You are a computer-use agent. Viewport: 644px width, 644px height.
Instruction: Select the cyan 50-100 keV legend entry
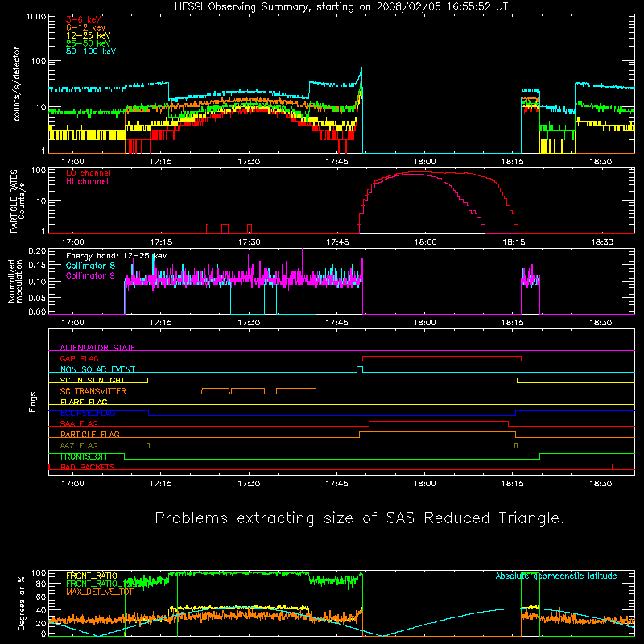(x=91, y=52)
